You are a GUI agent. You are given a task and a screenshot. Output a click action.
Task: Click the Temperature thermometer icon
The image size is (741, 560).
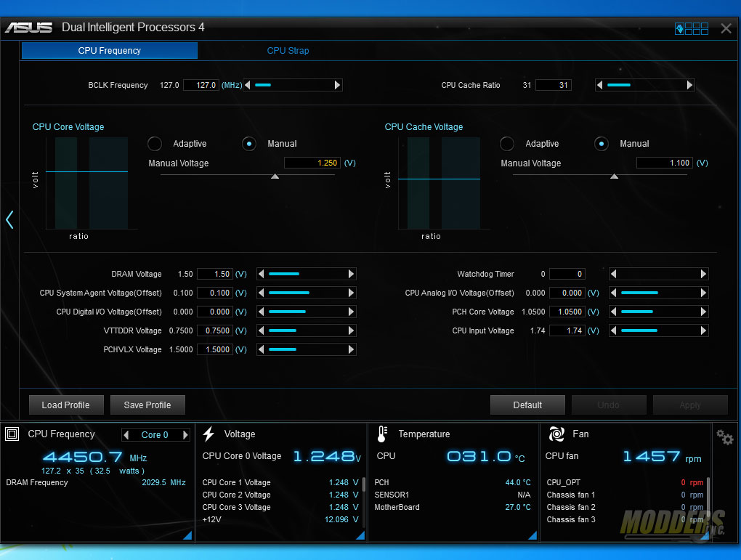click(382, 434)
